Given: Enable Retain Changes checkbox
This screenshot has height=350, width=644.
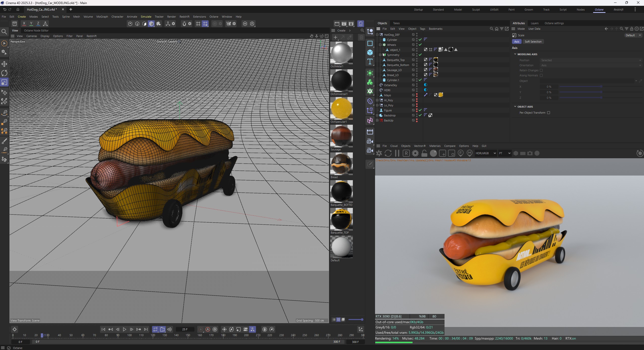Looking at the screenshot, I should click(x=541, y=70).
